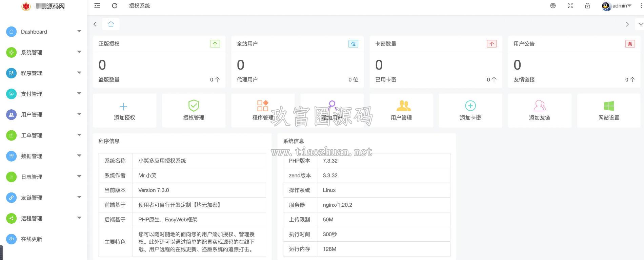This screenshot has height=260, width=644.
Task: Click the 支付管理 yen icon
Action: 11,94
